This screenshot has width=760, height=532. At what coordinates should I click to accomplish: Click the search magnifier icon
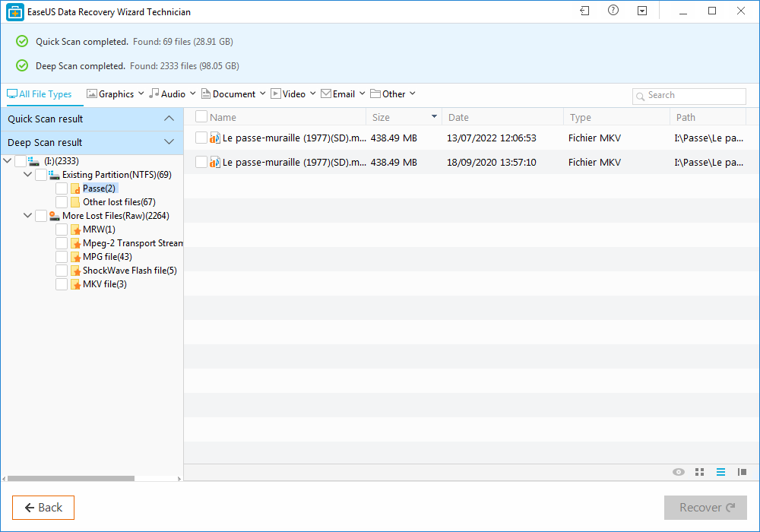pos(640,96)
